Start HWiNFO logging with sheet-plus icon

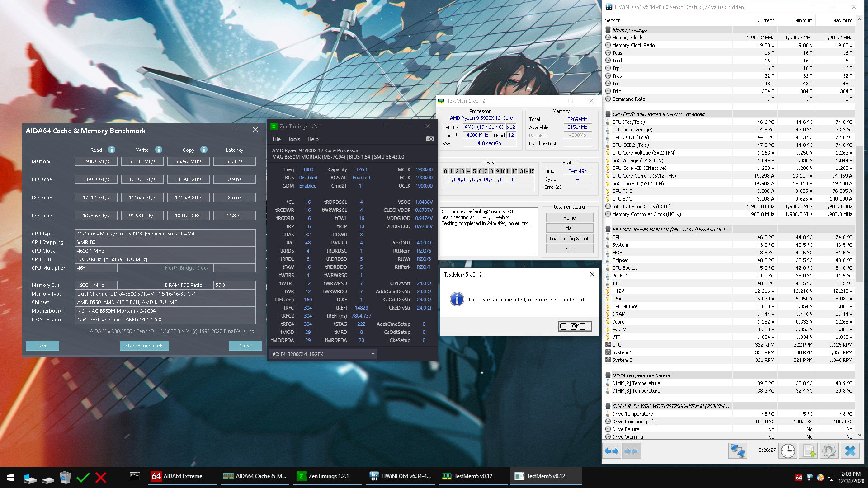[809, 451]
